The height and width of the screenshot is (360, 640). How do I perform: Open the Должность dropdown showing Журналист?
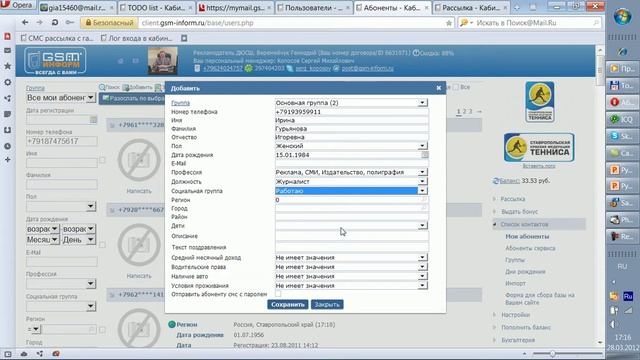click(351, 181)
